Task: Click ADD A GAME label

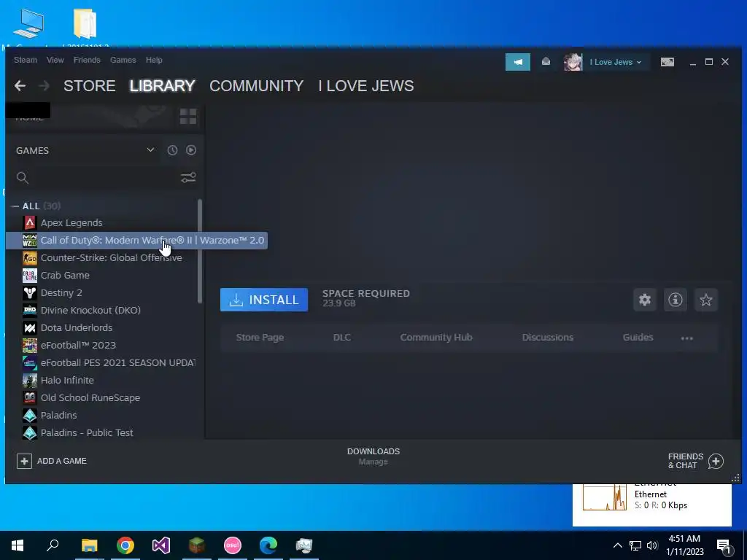Action: (62, 461)
